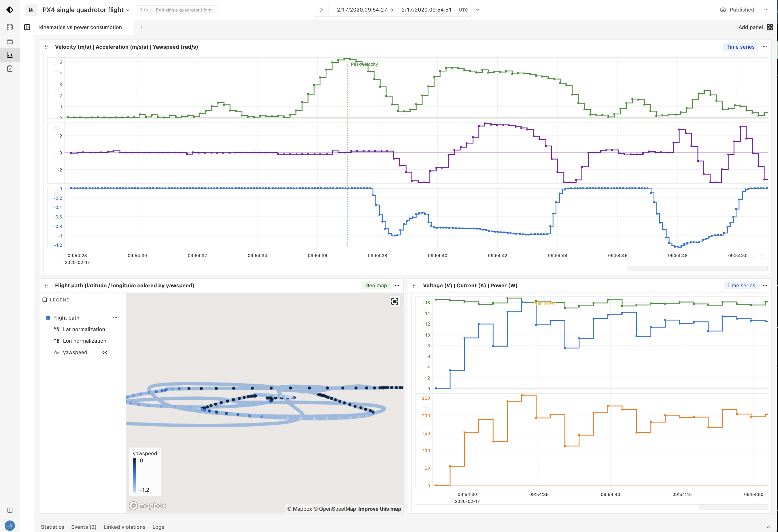Click the RUN button in the top bar

click(x=143, y=10)
